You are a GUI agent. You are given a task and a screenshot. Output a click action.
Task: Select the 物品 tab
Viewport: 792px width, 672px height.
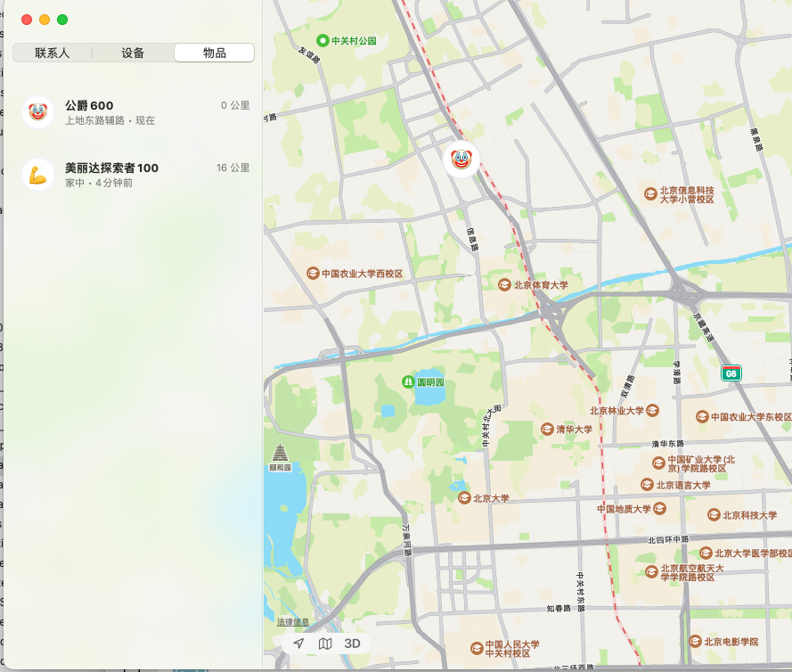click(214, 53)
